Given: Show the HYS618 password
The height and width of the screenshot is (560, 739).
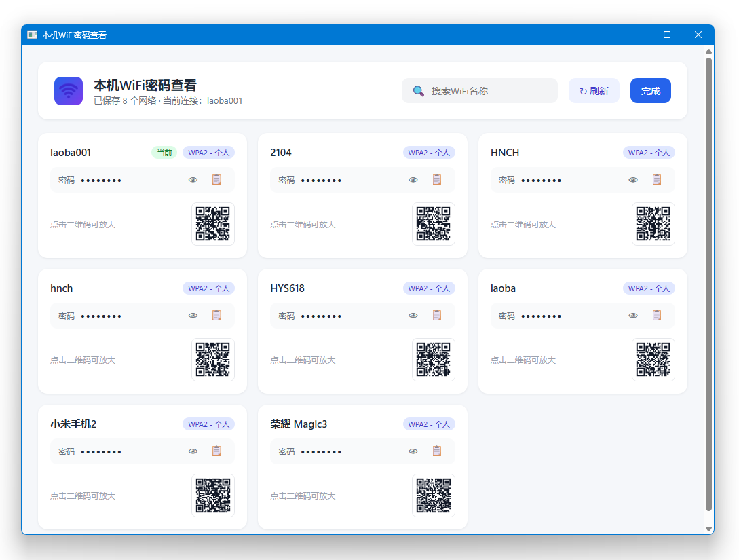Looking at the screenshot, I should (413, 316).
